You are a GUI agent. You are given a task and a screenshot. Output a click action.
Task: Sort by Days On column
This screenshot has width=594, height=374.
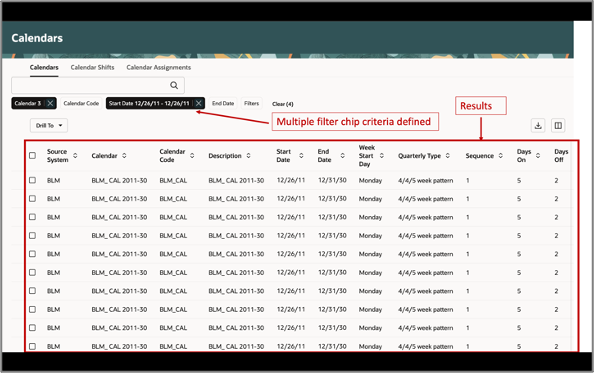click(538, 156)
